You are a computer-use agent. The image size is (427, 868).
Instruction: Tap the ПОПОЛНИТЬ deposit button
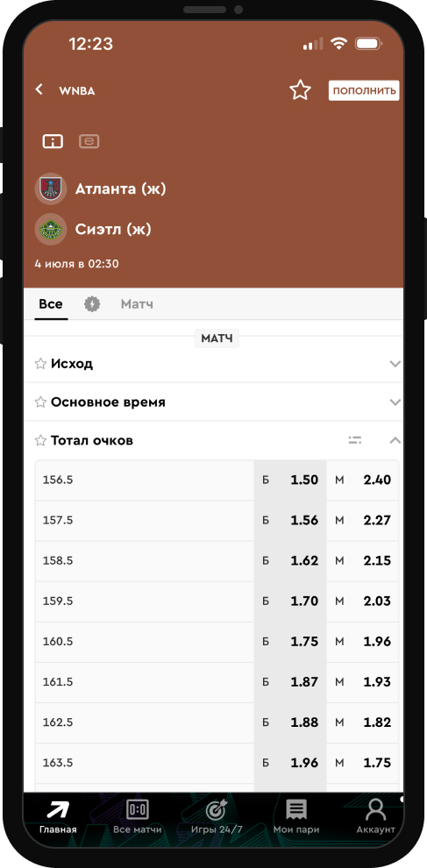364,91
